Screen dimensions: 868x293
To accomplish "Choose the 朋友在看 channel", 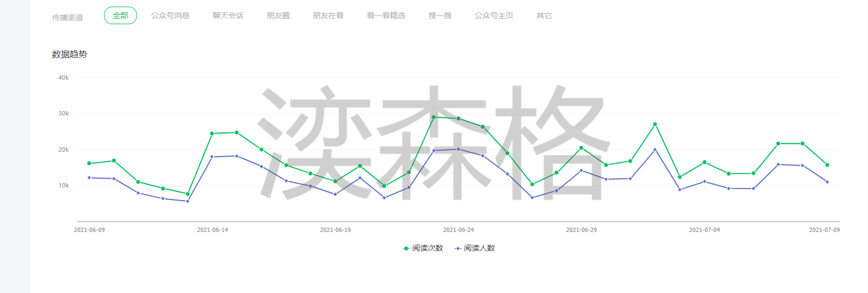I will pos(328,16).
